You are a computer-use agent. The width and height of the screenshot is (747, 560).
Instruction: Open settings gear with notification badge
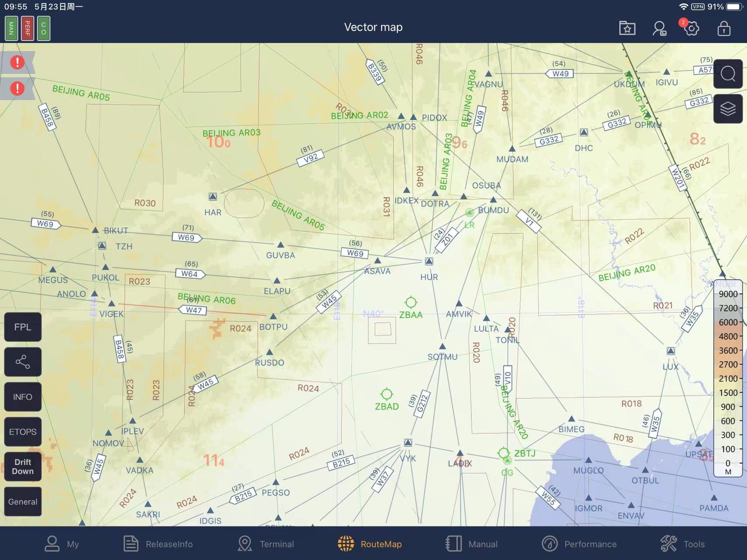coord(691,29)
